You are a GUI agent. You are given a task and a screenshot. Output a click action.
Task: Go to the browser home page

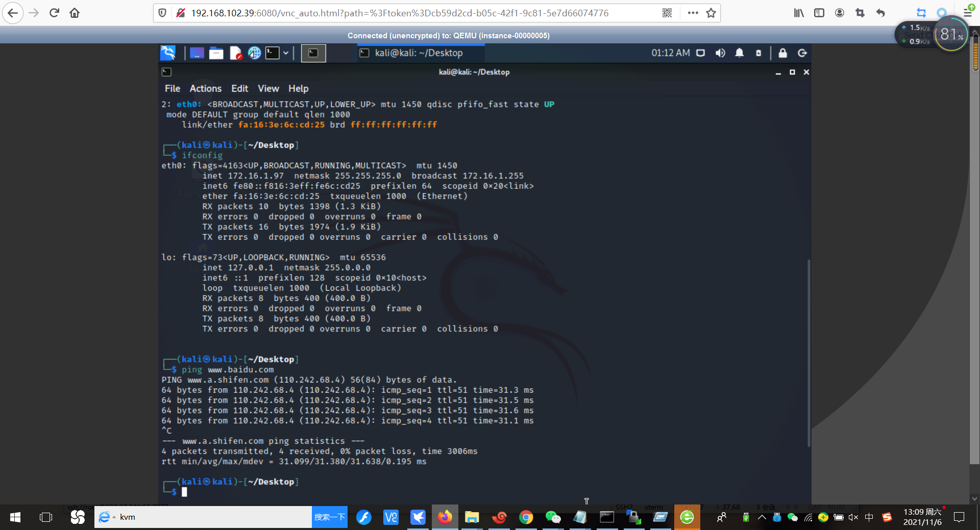click(75, 13)
